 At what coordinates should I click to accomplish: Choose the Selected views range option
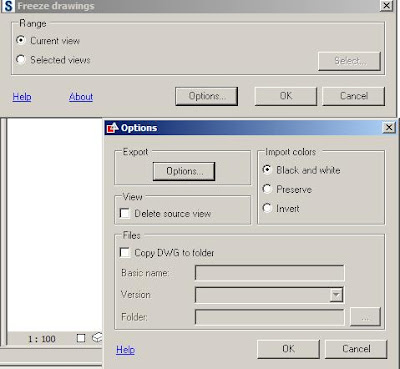click(21, 60)
